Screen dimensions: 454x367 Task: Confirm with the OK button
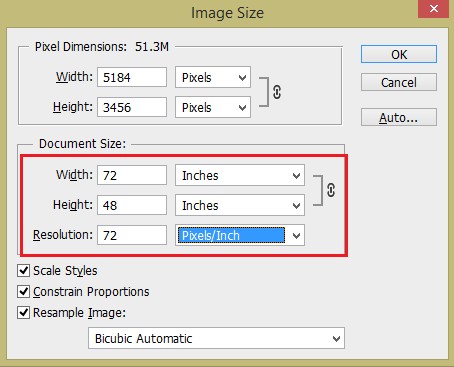399,54
